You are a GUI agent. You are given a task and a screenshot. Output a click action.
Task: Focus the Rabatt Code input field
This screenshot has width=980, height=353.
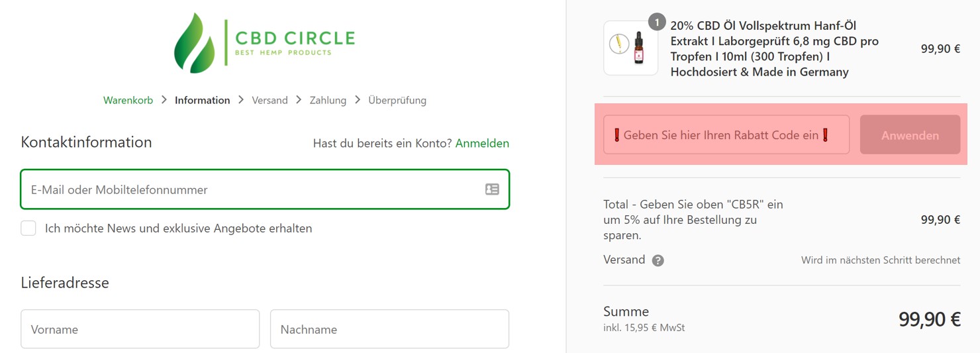pos(726,135)
